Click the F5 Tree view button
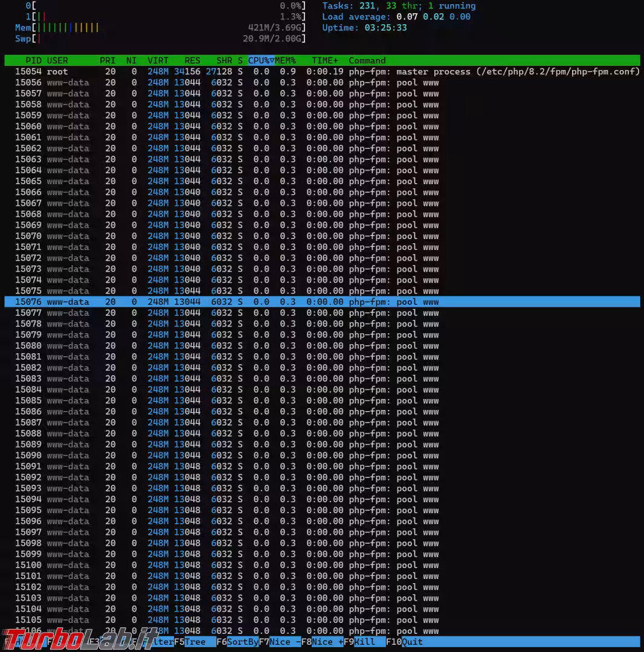Viewport: 644px width, 652px height. click(x=195, y=642)
